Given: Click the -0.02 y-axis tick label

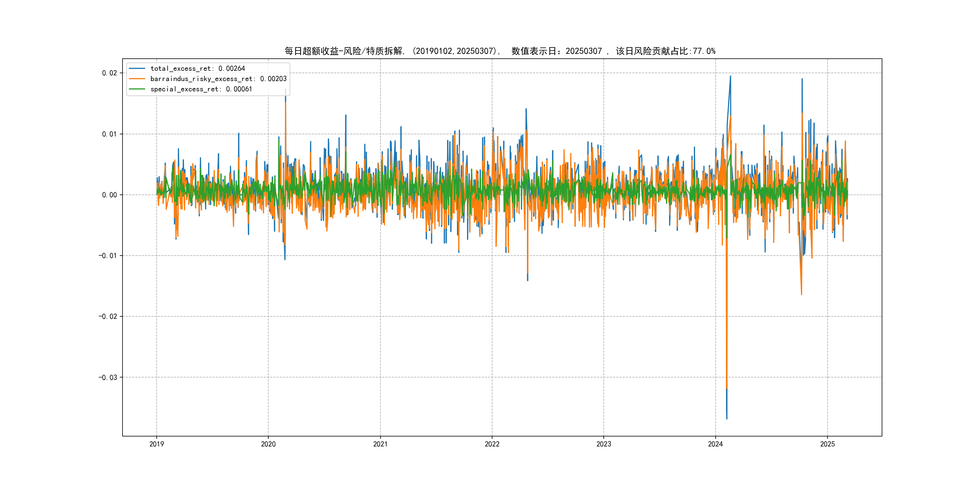Looking at the screenshot, I should tap(108, 316).
